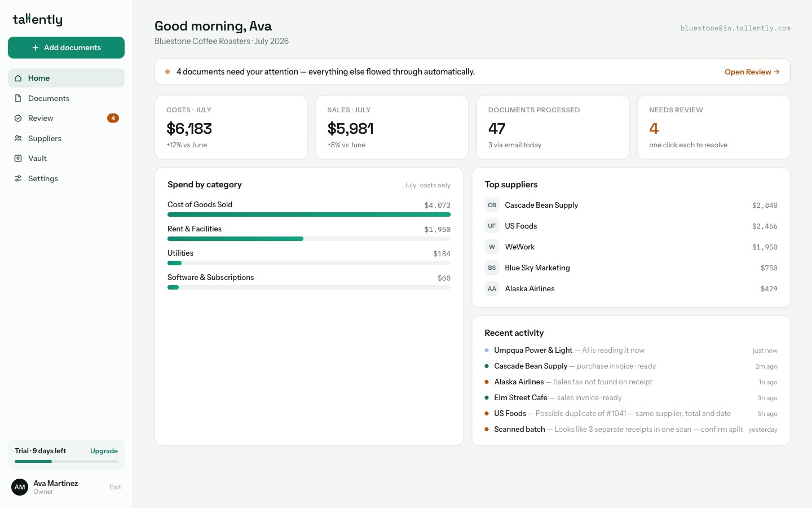Image resolution: width=812 pixels, height=508 pixels.
Task: Click the Vault icon in the sidebar
Action: (18, 159)
